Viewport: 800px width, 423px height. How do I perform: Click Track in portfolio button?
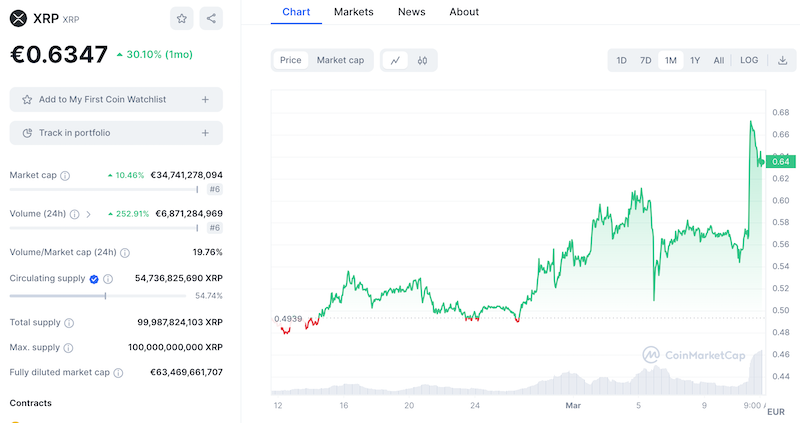pyautogui.click(x=116, y=133)
